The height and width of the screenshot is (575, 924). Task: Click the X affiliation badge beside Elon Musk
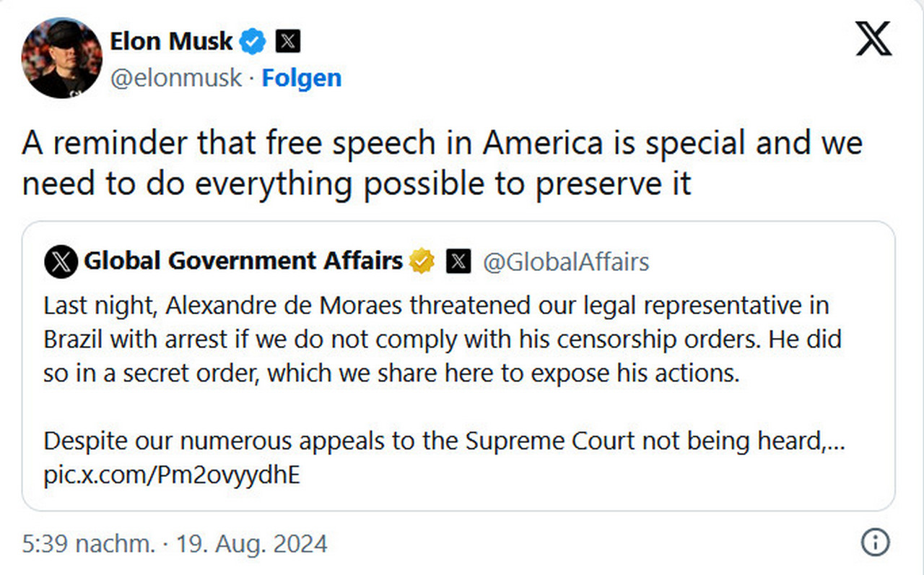click(x=289, y=42)
